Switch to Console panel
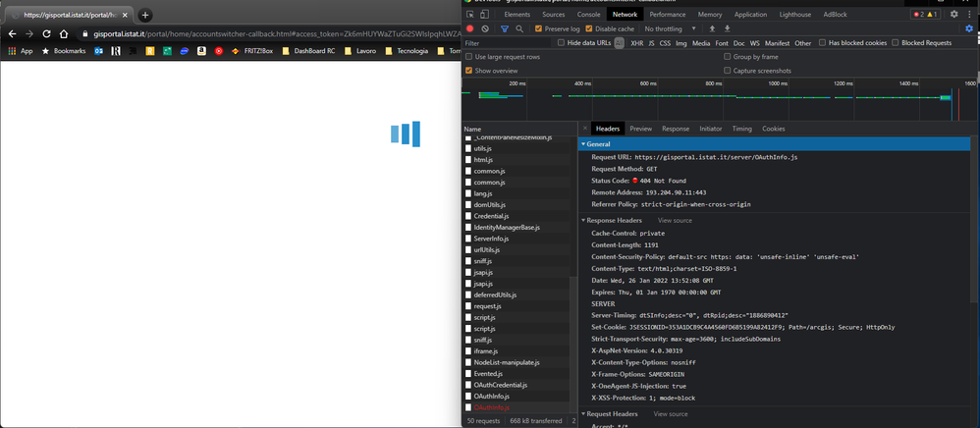Image resolution: width=980 pixels, height=428 pixels. click(588, 15)
